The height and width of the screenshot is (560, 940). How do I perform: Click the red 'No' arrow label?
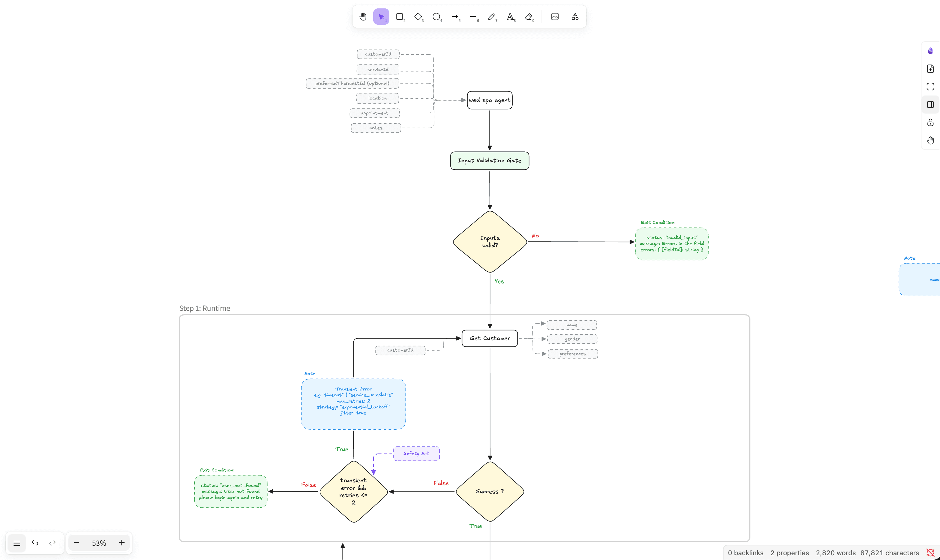pos(535,235)
